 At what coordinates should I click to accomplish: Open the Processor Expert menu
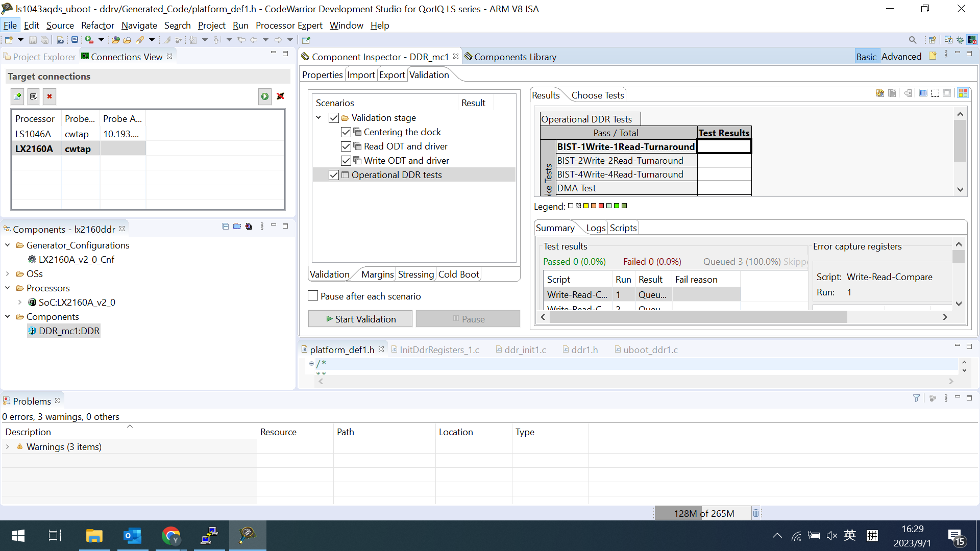pyautogui.click(x=288, y=25)
